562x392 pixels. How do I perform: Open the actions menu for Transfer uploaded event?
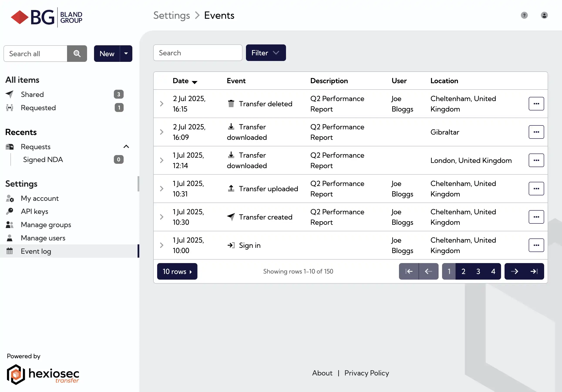536,189
